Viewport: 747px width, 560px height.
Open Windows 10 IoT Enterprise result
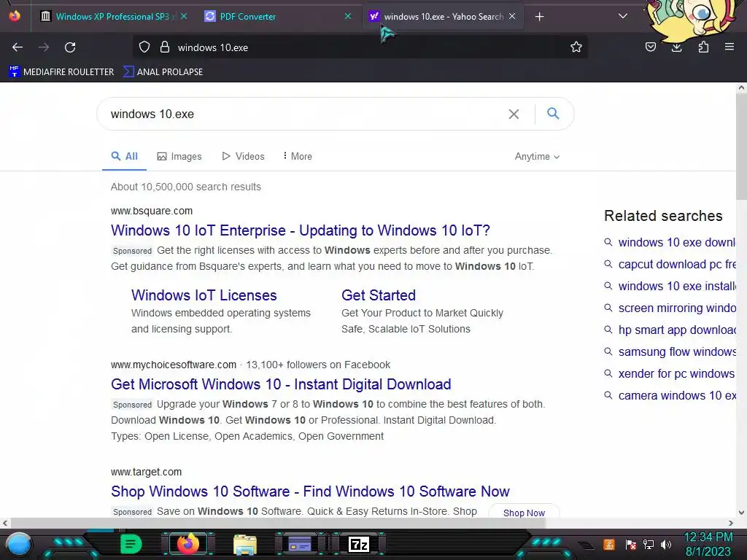coord(300,230)
